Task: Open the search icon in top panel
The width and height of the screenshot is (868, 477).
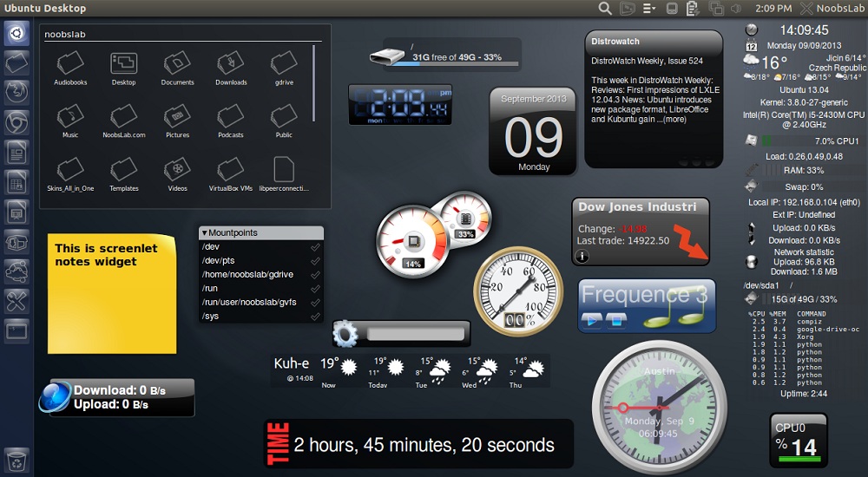Action: tap(605, 9)
